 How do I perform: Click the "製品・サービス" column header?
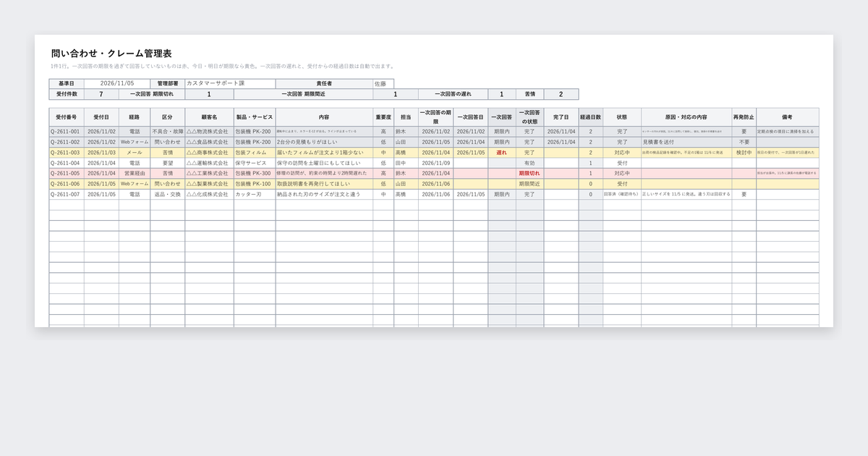pos(255,117)
